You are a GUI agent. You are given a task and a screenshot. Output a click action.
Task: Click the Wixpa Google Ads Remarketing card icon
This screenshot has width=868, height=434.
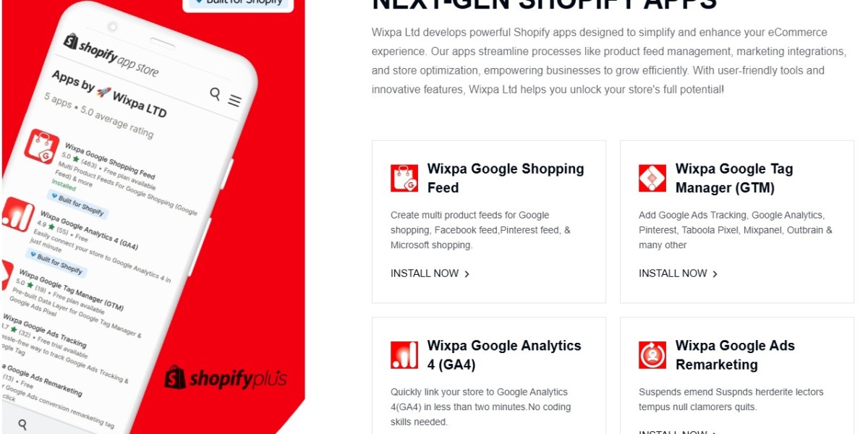(x=652, y=355)
